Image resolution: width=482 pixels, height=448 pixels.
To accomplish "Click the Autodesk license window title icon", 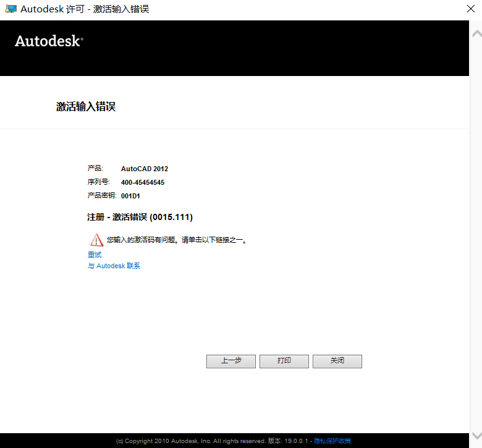I will coord(11,9).
